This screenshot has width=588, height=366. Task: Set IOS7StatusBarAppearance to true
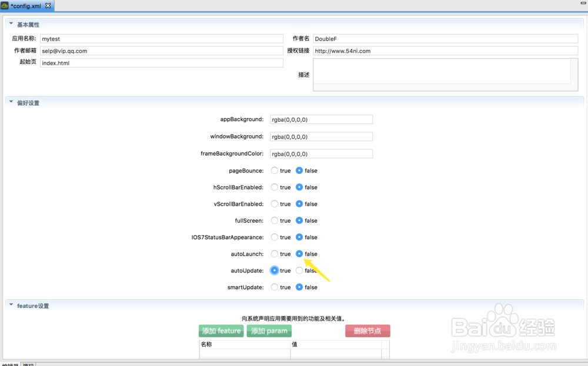click(x=275, y=237)
